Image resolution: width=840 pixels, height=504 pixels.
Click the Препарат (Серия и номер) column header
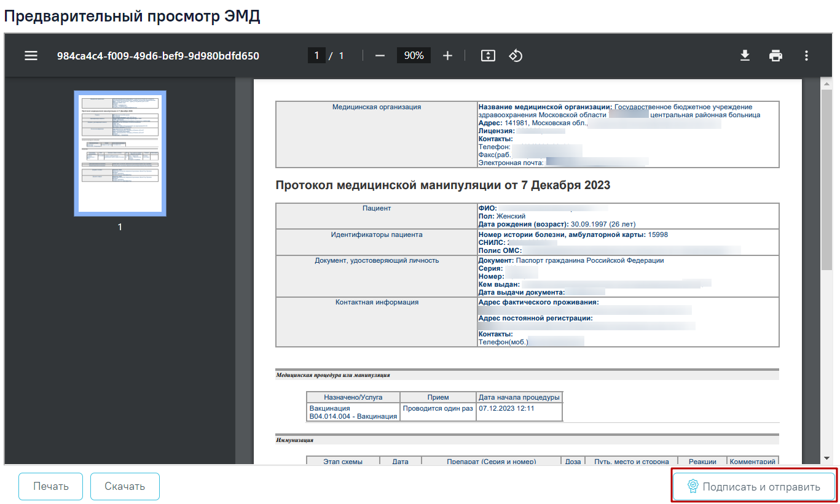click(492, 462)
